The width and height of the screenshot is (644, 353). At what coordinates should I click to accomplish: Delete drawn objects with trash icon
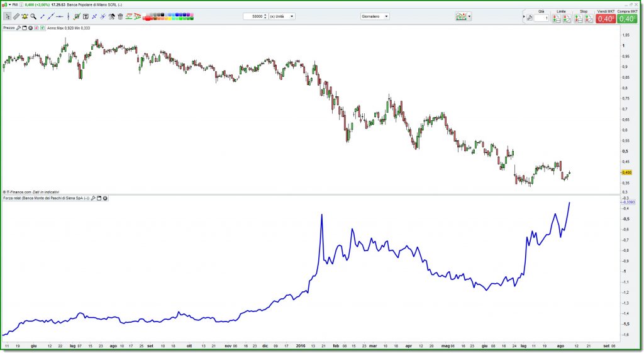[120, 16]
